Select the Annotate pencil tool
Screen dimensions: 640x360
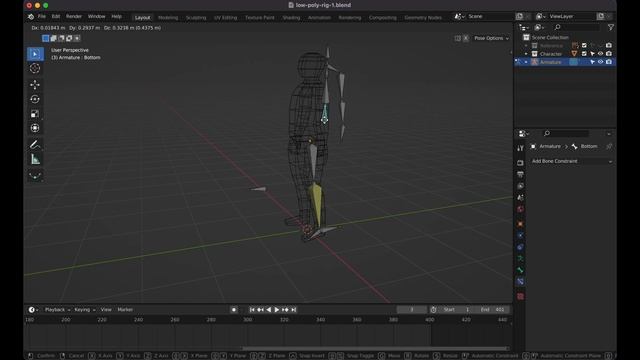[35, 144]
